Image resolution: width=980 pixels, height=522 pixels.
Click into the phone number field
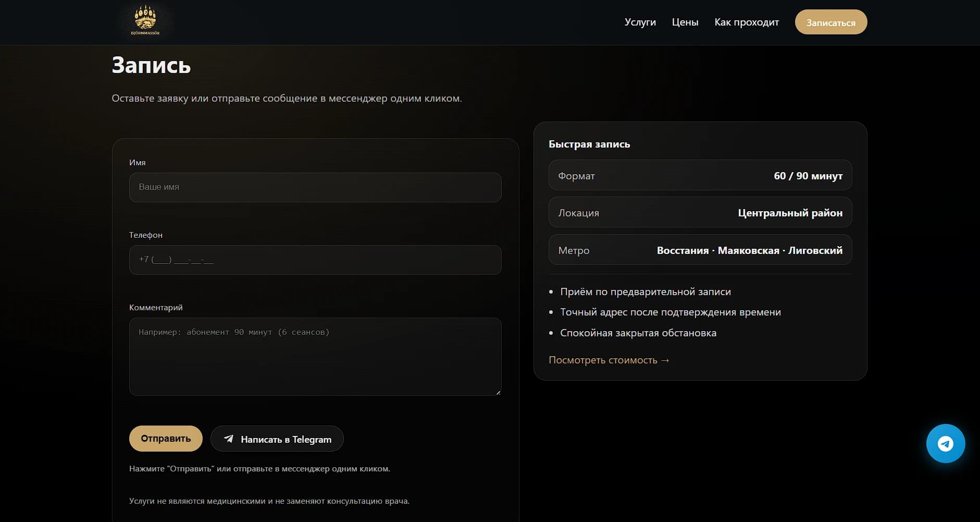coord(315,260)
